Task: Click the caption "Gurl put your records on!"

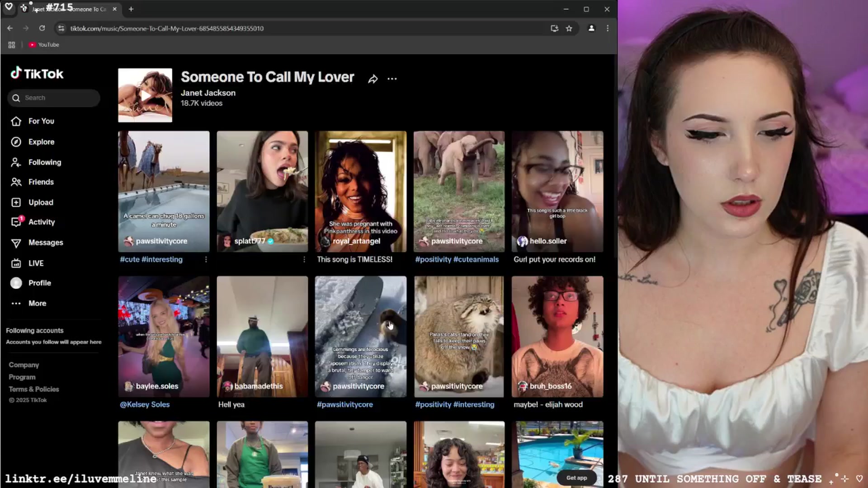Action: pyautogui.click(x=554, y=259)
